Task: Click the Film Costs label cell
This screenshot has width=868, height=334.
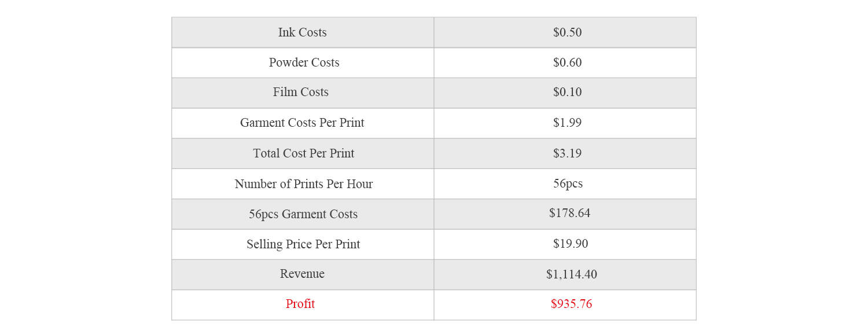Action: 301,93
